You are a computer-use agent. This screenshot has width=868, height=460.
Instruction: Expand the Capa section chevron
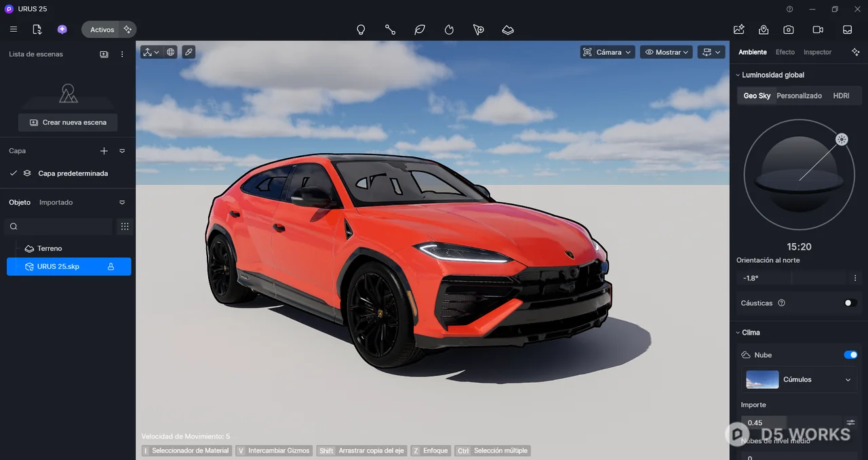pyautogui.click(x=122, y=151)
